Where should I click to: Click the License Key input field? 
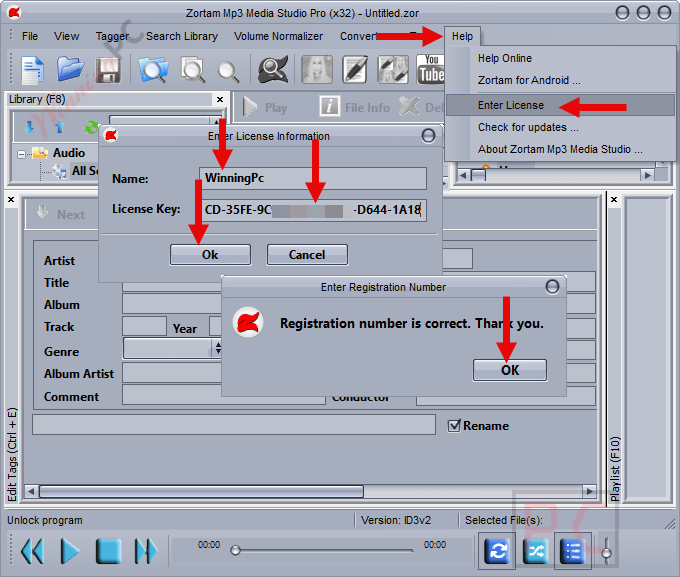point(313,210)
